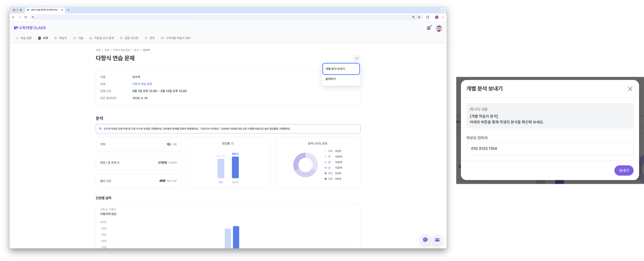View site information icon in address bar
This screenshot has width=644, height=261.
click(x=33, y=17)
